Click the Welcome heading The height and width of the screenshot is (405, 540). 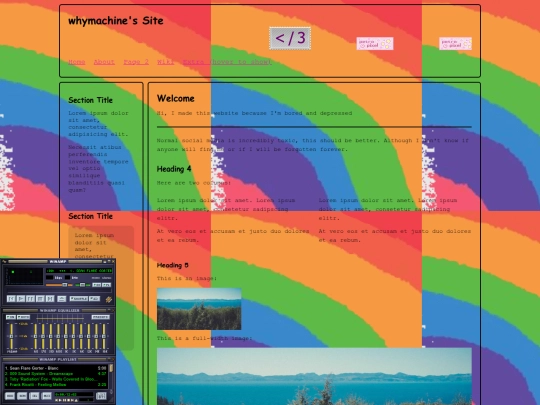[x=176, y=98]
